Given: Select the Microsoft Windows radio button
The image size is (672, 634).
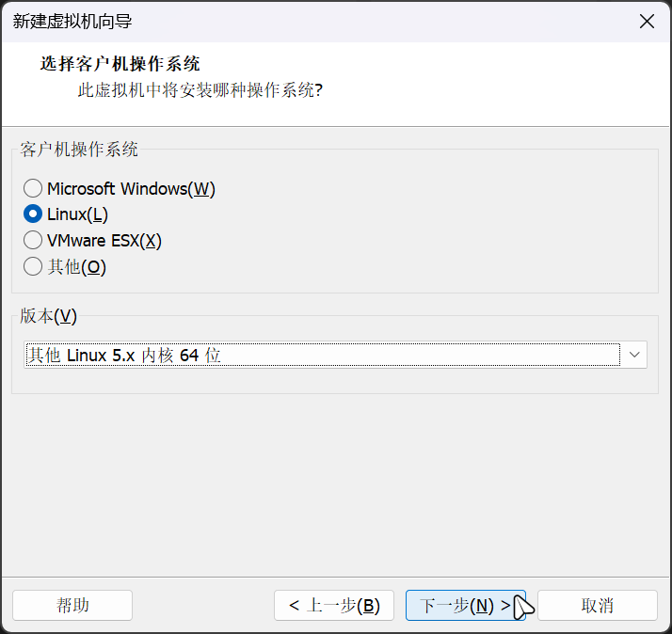Looking at the screenshot, I should pyautogui.click(x=33, y=188).
